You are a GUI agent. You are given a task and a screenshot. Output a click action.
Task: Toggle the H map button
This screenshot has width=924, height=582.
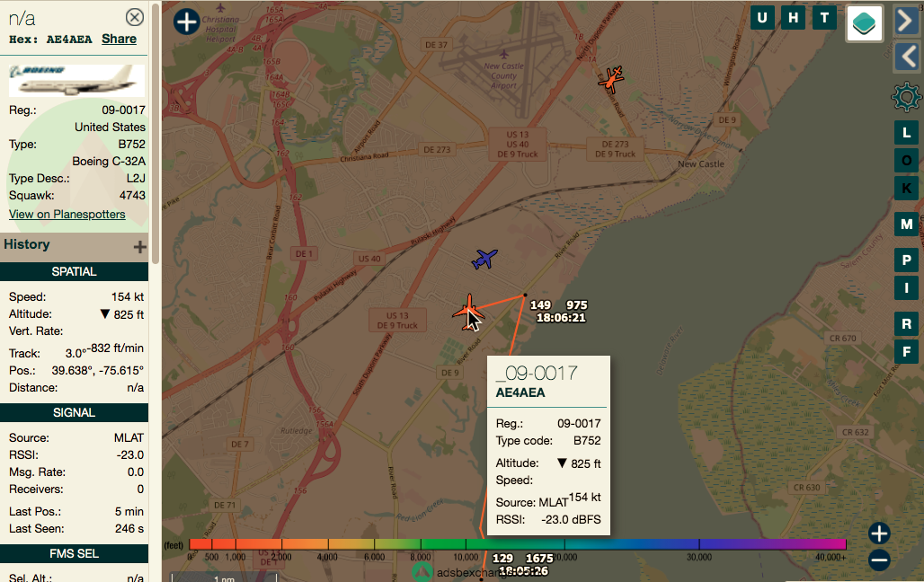[x=793, y=18]
